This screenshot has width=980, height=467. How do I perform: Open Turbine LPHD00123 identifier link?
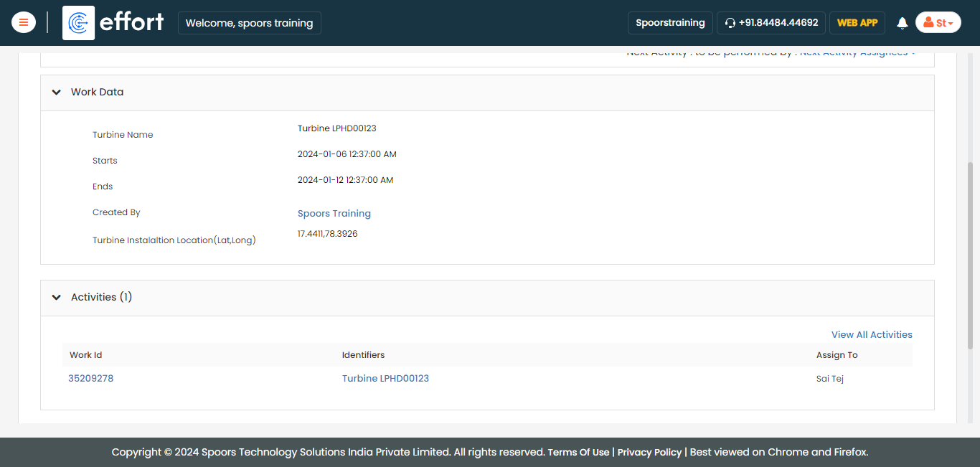pos(385,379)
